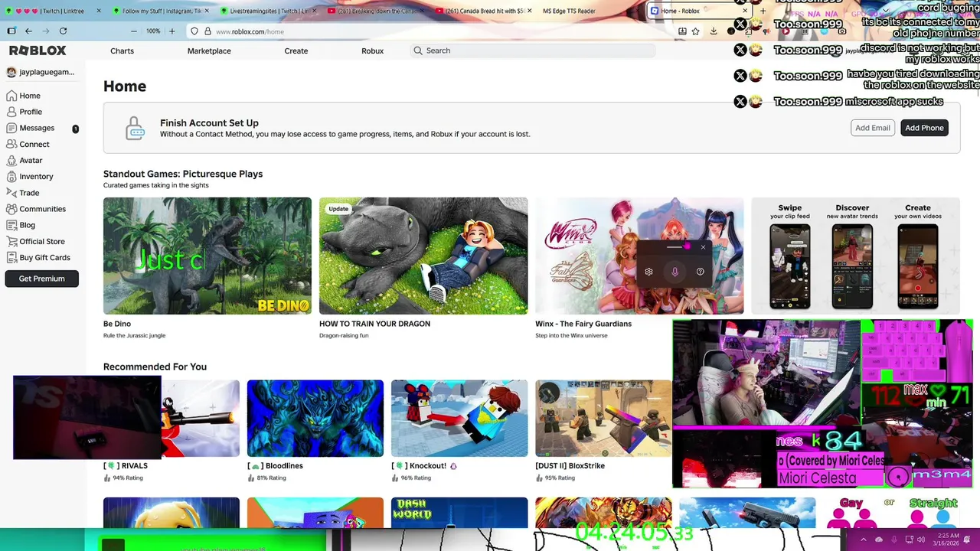The width and height of the screenshot is (980, 551).
Task: Reload the Roblox page
Action: pos(63,31)
